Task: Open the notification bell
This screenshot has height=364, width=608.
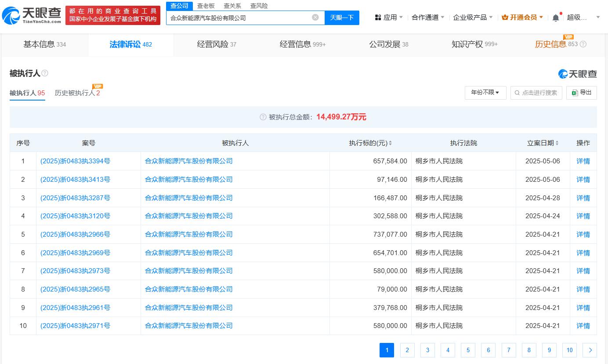Action: tap(556, 18)
